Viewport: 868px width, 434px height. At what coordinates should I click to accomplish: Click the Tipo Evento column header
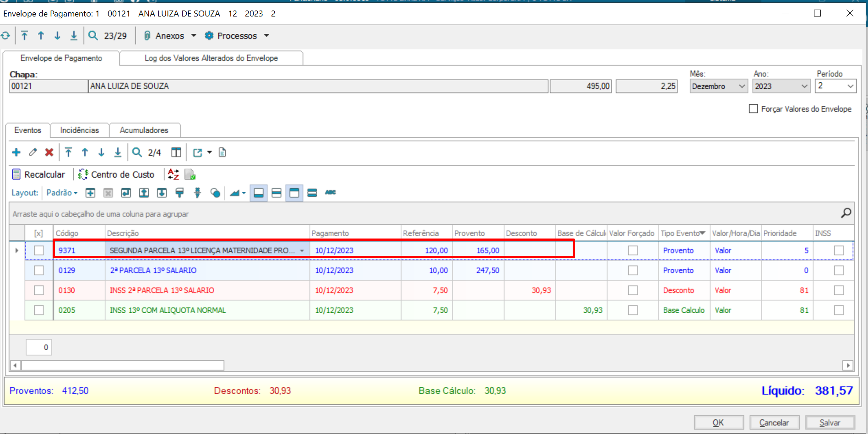point(684,233)
